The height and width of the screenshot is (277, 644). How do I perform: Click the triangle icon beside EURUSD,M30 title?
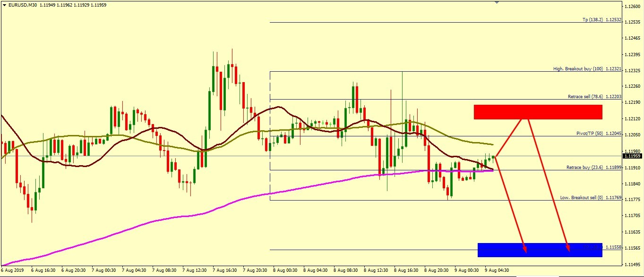click(4, 5)
